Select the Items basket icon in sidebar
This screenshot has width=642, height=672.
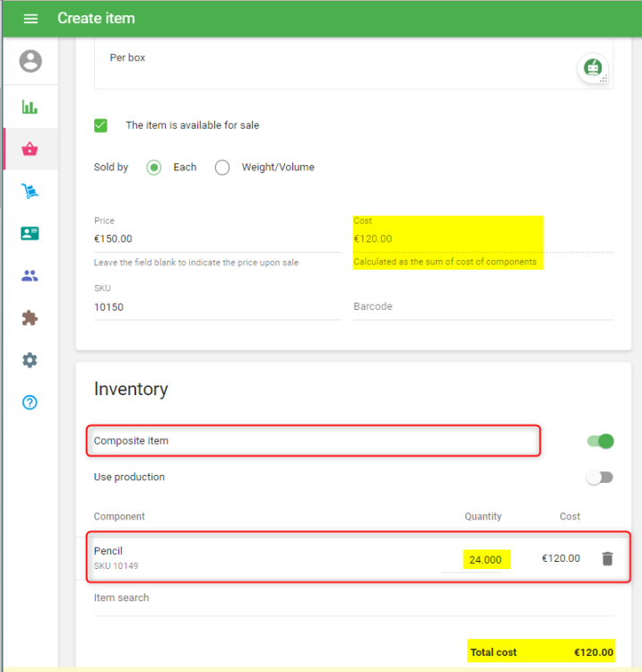tap(30, 150)
